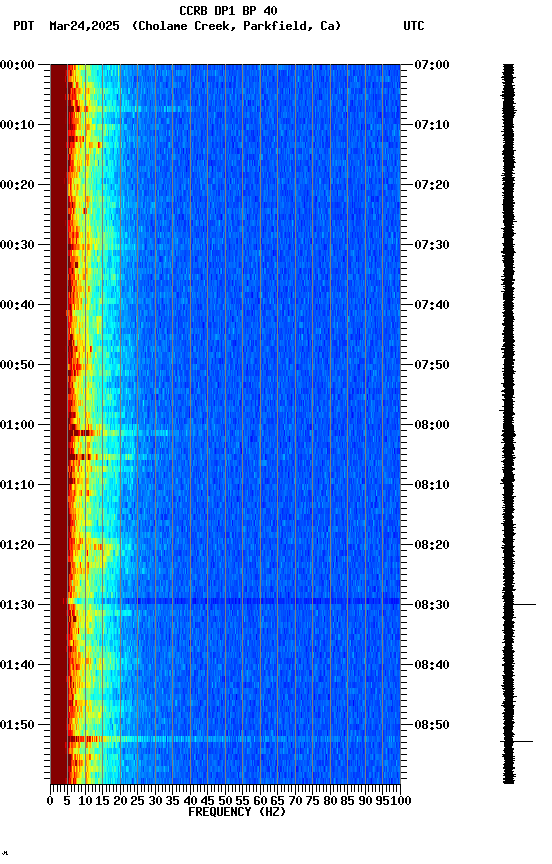Screen dimensions: 552x864
Task: Click the UTC time label '08:10'
Action: pyautogui.click(x=432, y=485)
